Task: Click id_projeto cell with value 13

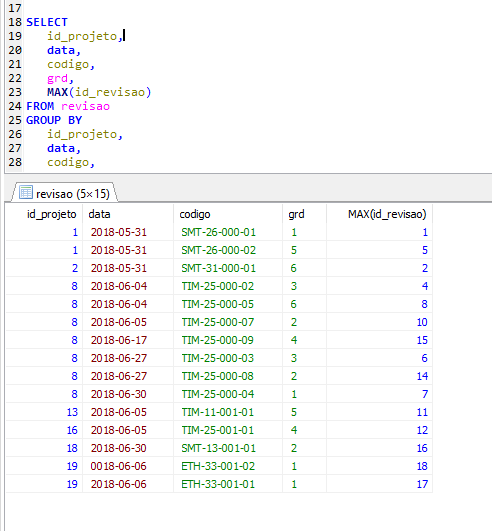Action: [x=44, y=412]
